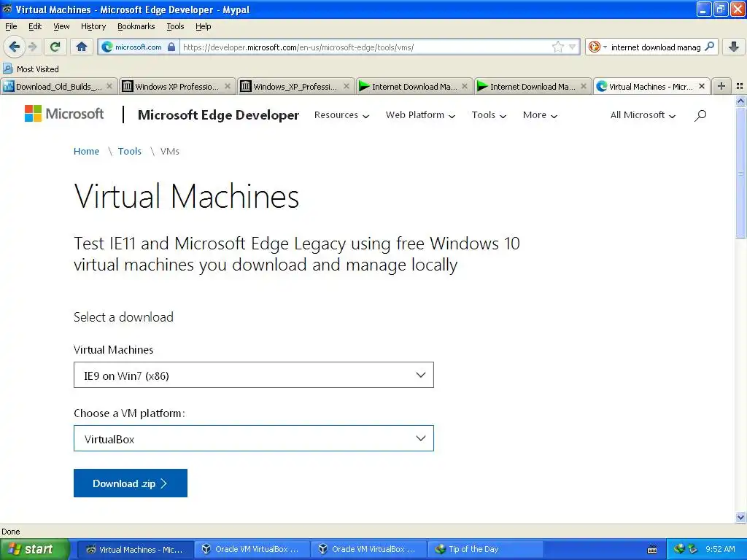
Task: Open the View menu
Action: click(x=61, y=26)
